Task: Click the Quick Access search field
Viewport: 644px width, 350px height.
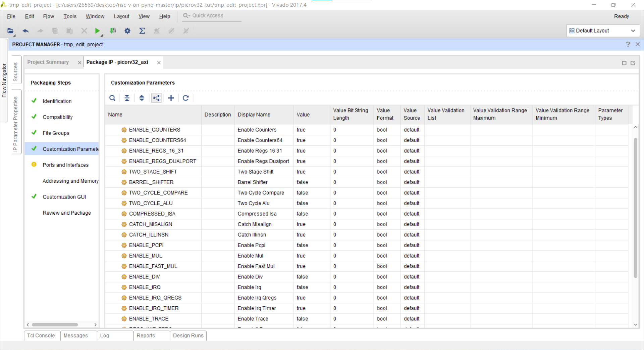Action: pos(212,16)
